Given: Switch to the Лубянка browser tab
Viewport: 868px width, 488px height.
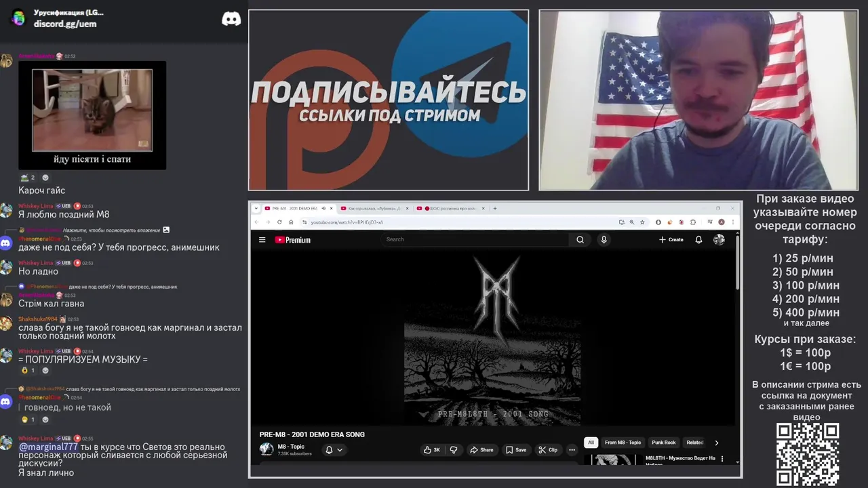Looking at the screenshot, I should point(374,208).
